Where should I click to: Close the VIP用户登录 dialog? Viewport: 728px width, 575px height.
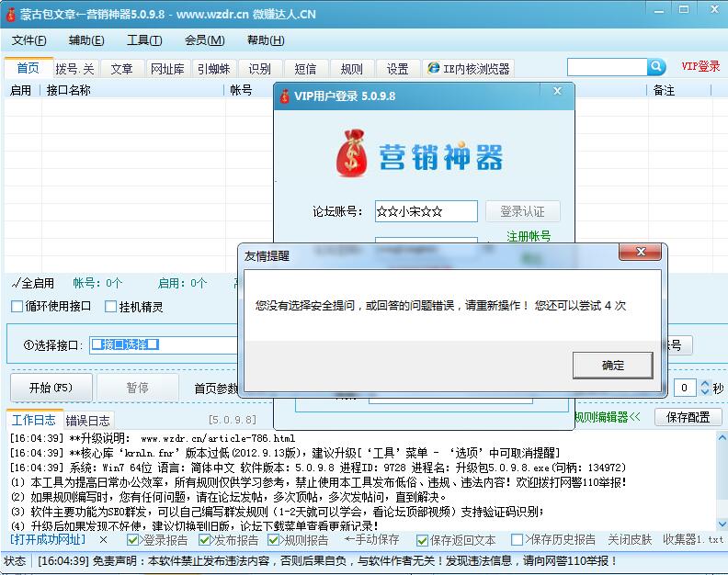[x=558, y=91]
